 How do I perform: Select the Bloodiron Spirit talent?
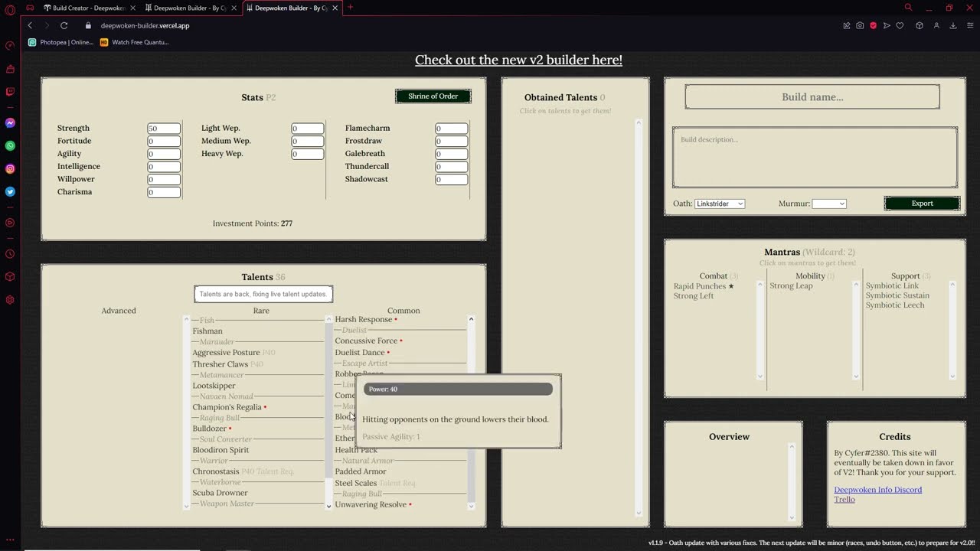220,450
